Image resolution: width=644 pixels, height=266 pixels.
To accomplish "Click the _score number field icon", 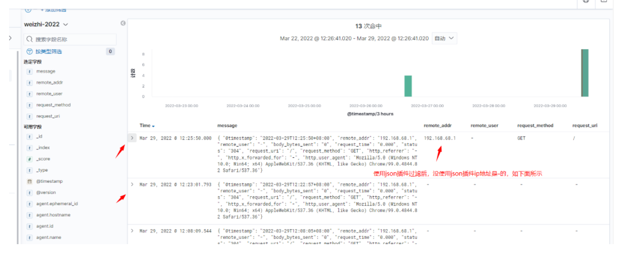I will [x=30, y=159].
